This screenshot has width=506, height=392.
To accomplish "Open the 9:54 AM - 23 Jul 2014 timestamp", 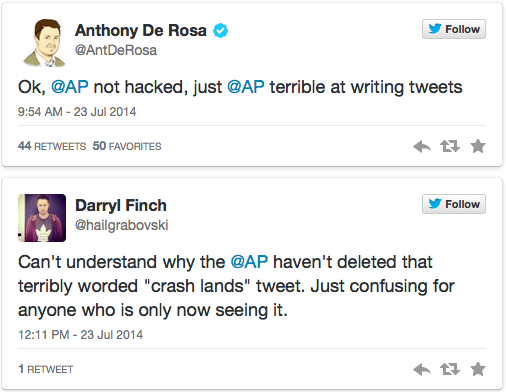I will pyautogui.click(x=77, y=112).
